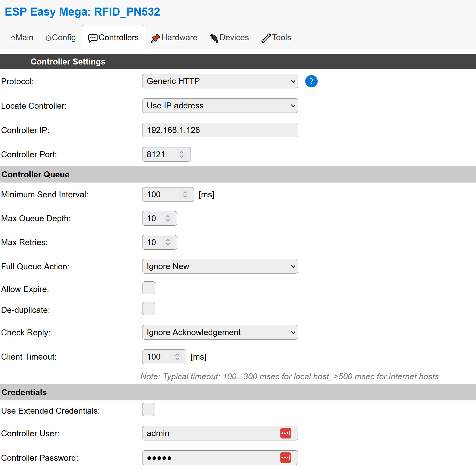Viewport: 476px width, 468px height.
Task: Click the Controller Password field
Action: point(220,458)
